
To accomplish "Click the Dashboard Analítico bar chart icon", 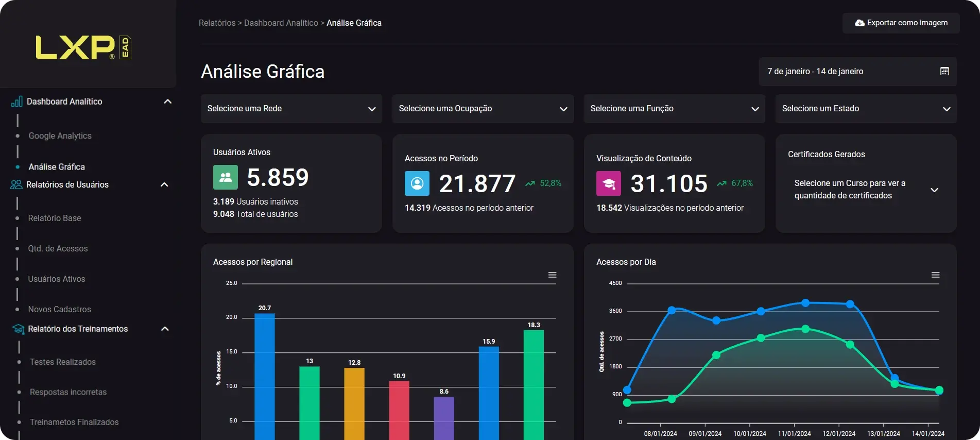I will (16, 101).
